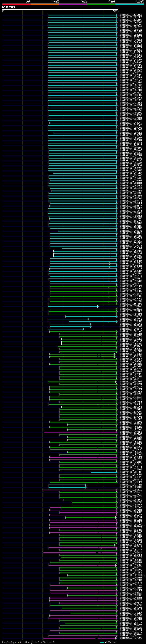Viewport: 146px width, 644px height.
Task: Open hit UniRef100_P37114
Action: (131, 40)
